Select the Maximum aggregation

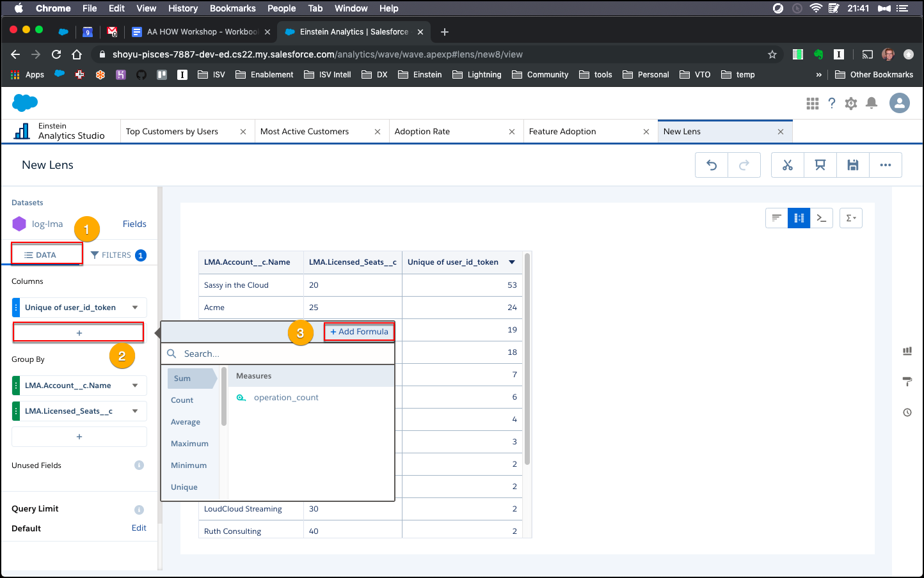[x=189, y=444]
